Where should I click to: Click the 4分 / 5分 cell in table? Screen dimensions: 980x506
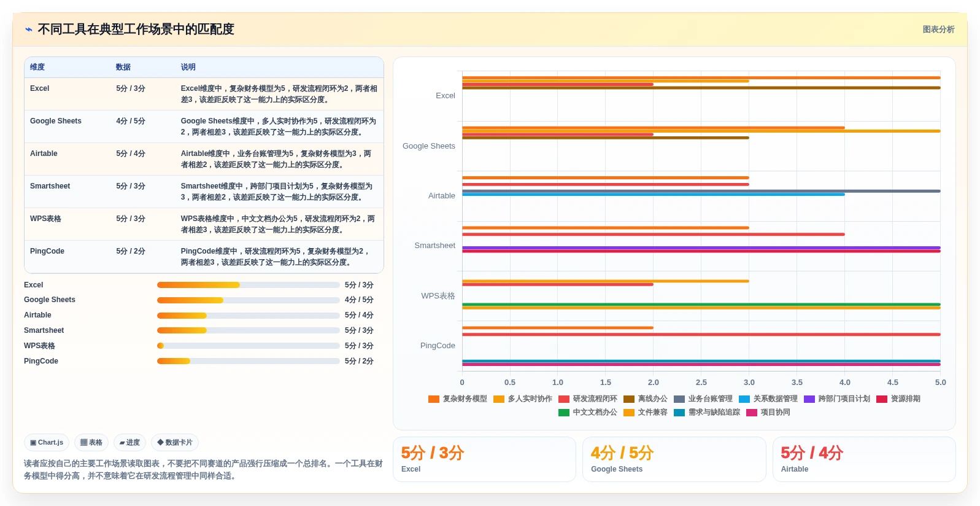click(131, 121)
